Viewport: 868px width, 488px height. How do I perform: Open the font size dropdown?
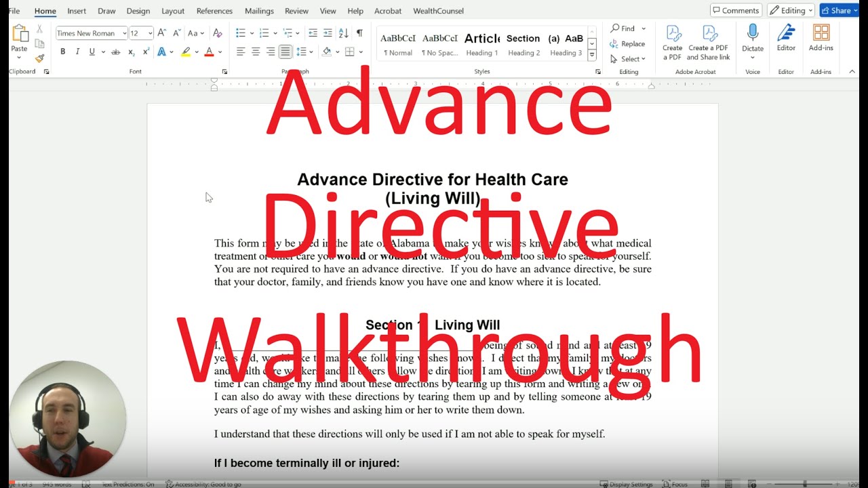point(150,33)
